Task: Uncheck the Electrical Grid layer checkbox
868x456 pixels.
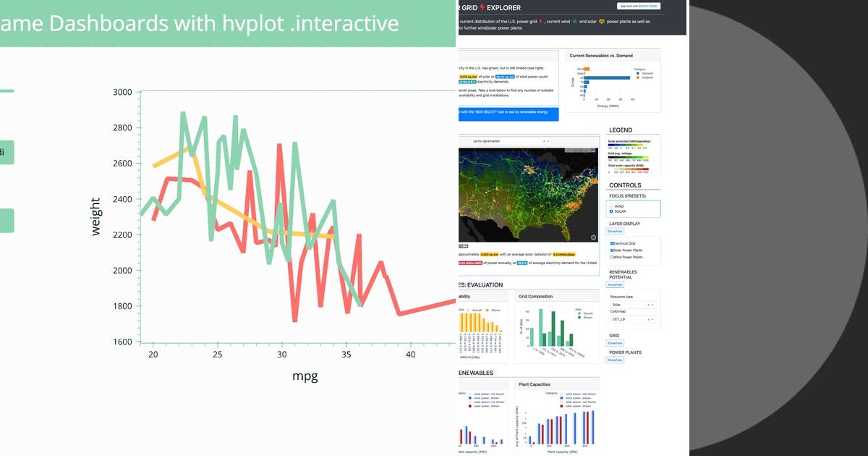Action: tap(612, 243)
